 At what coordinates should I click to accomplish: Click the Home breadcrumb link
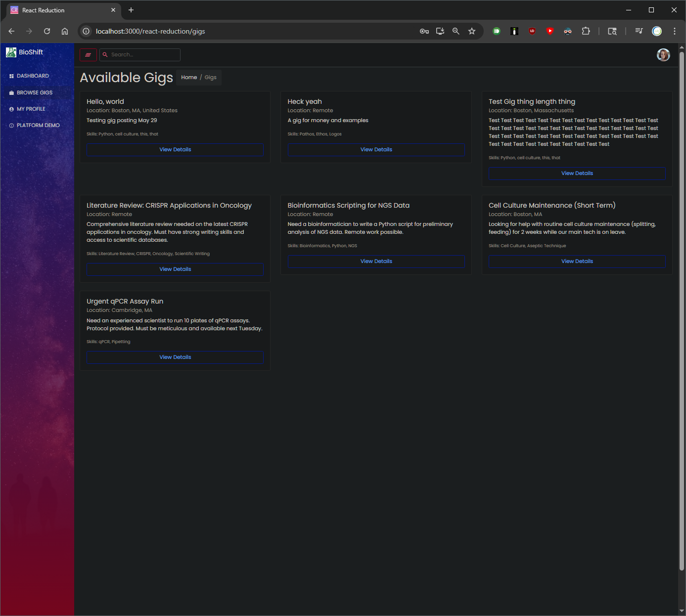tap(189, 78)
